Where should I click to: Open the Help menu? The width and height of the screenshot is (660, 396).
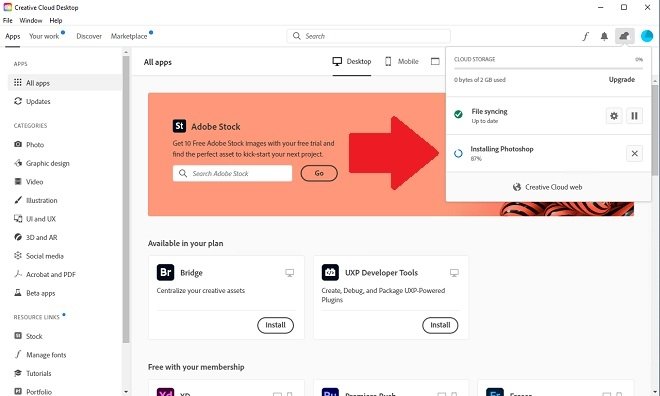tap(56, 20)
